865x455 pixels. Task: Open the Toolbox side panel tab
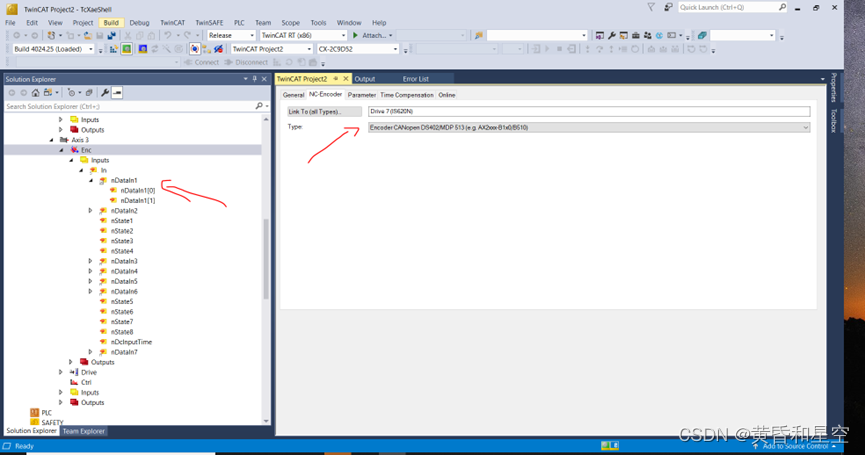coord(834,120)
